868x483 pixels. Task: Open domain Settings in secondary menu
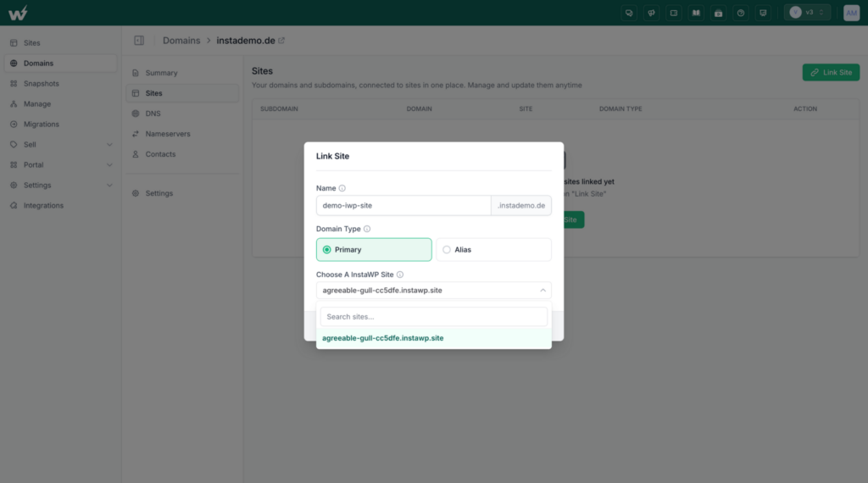click(182, 193)
